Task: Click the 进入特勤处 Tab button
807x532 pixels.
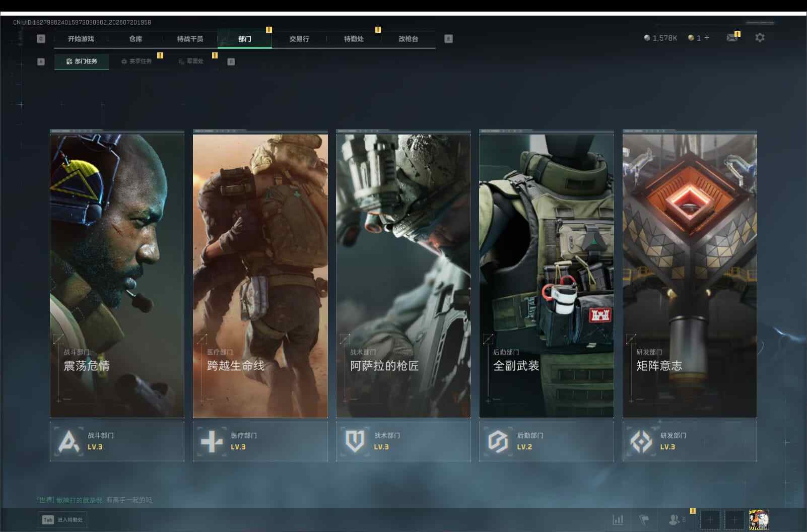Action: pos(62,520)
